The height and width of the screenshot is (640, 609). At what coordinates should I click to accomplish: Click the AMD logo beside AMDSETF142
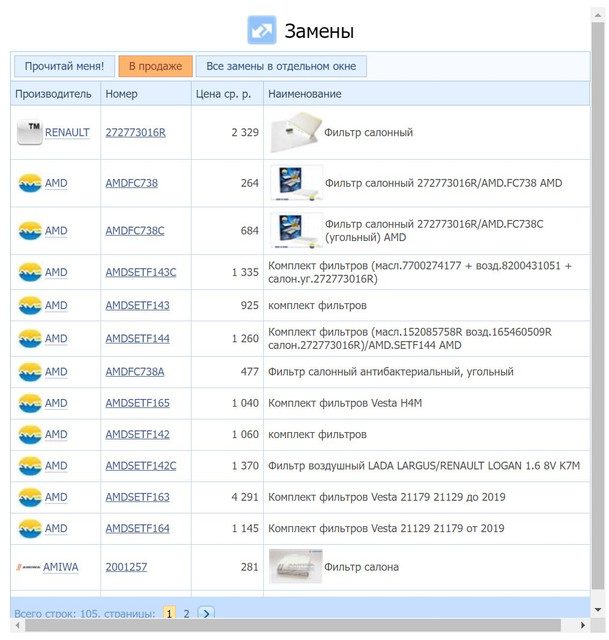pos(30,435)
